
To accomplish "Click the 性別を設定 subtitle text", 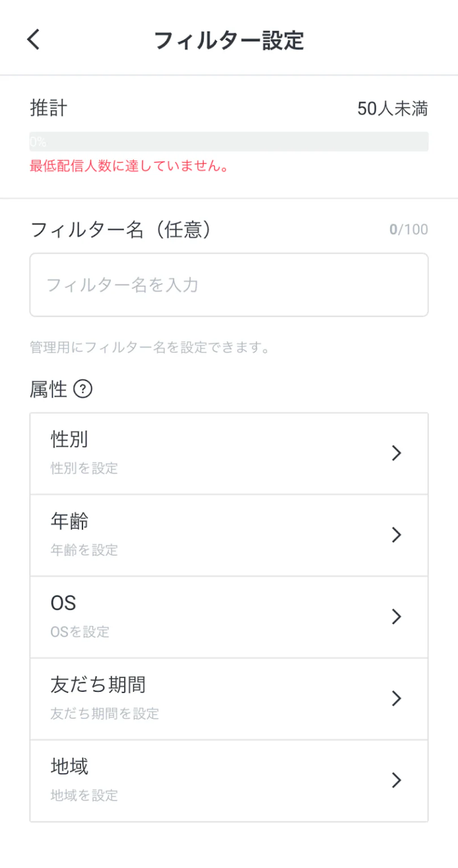I will [x=84, y=468].
